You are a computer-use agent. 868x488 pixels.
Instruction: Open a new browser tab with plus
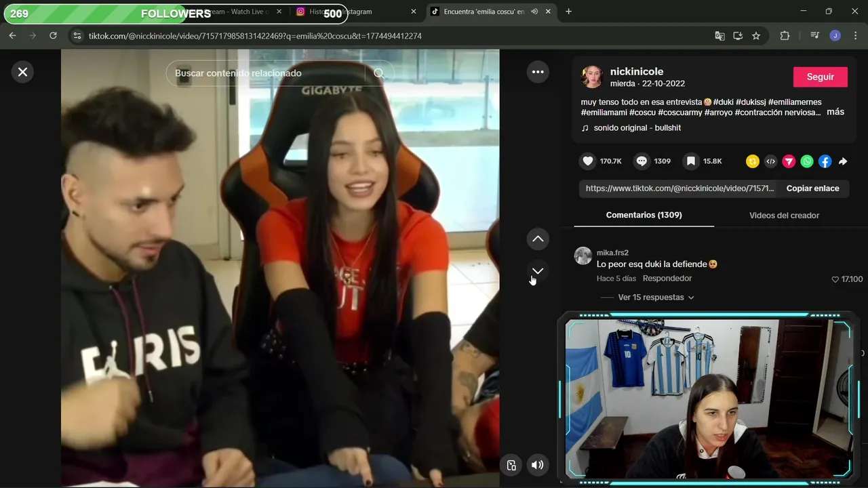click(x=568, y=12)
